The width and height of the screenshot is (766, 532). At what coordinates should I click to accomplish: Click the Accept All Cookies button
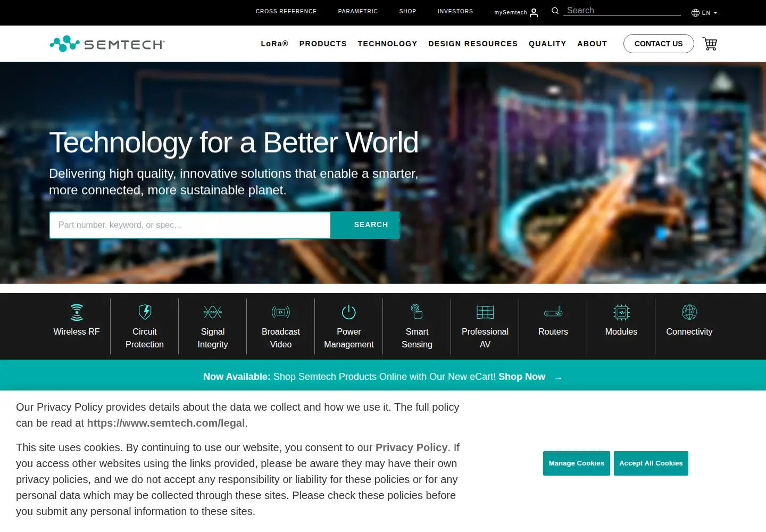point(651,463)
